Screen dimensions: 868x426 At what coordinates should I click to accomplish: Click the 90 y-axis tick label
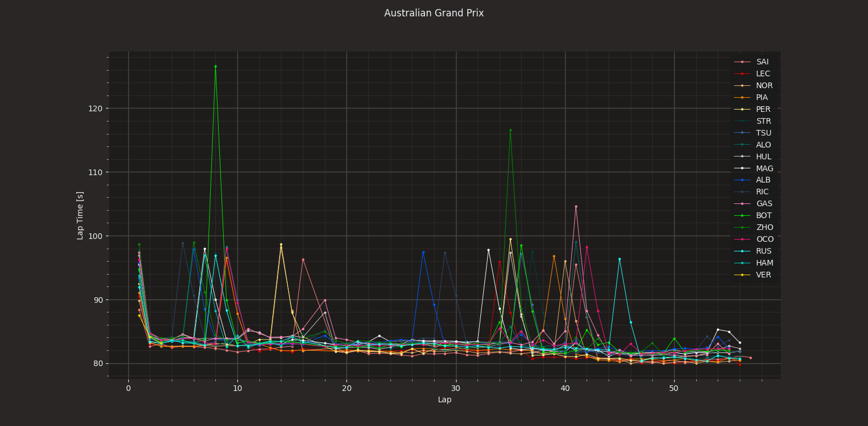(x=98, y=300)
